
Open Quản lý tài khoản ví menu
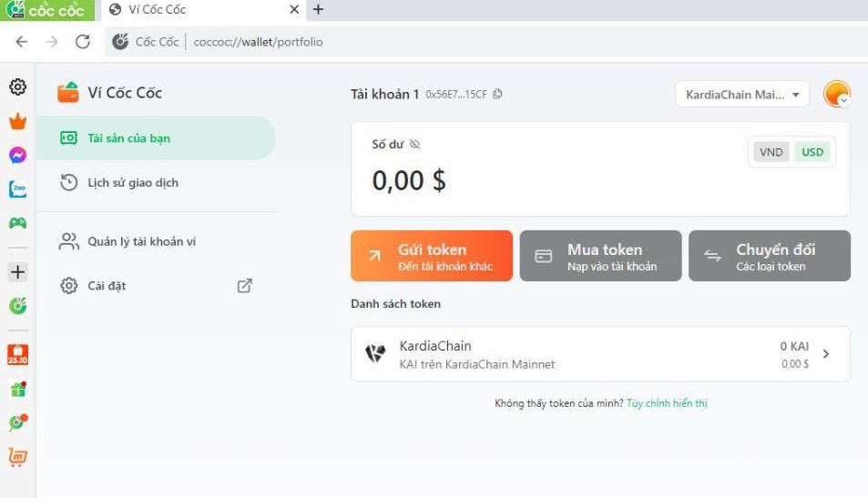click(141, 241)
